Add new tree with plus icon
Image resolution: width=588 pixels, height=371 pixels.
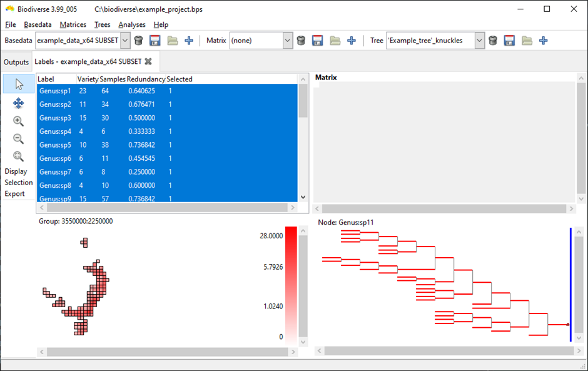[543, 41]
